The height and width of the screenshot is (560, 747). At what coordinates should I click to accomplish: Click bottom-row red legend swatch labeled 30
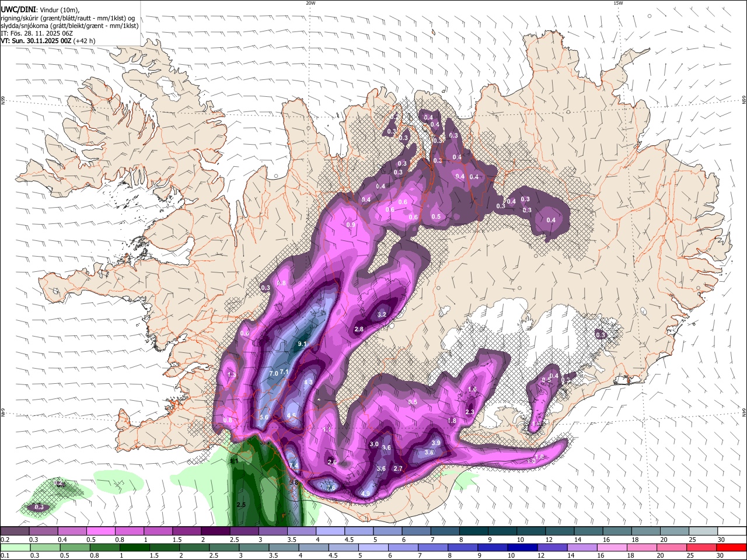coord(732,548)
